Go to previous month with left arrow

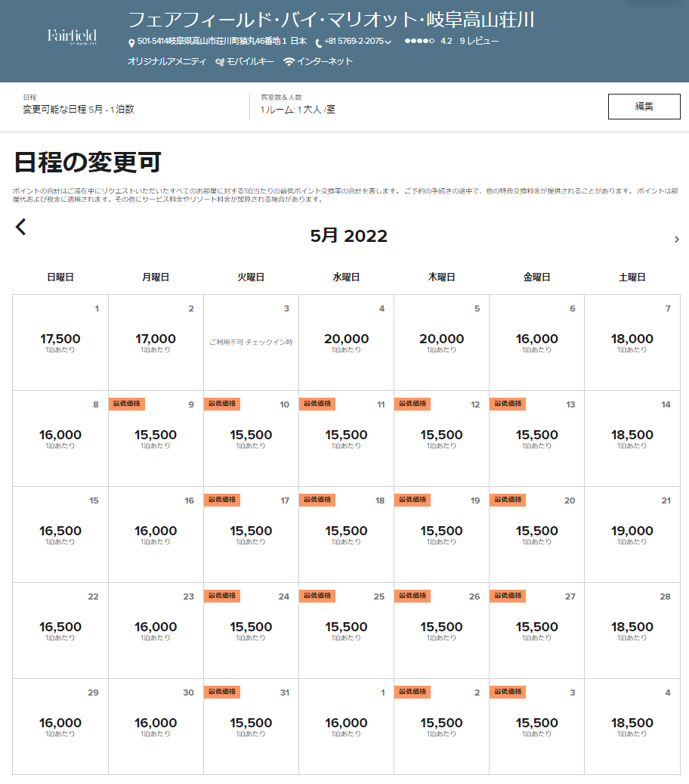point(21,227)
